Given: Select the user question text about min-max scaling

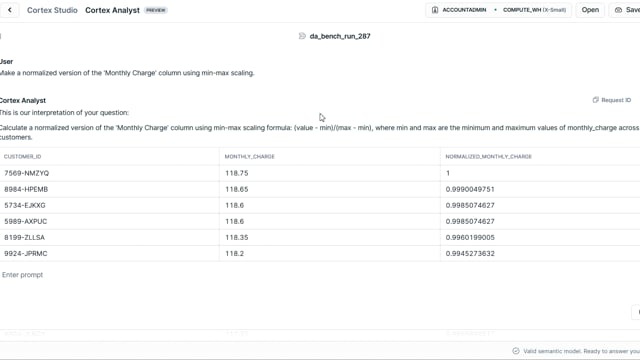Looking at the screenshot, I should point(127,73).
